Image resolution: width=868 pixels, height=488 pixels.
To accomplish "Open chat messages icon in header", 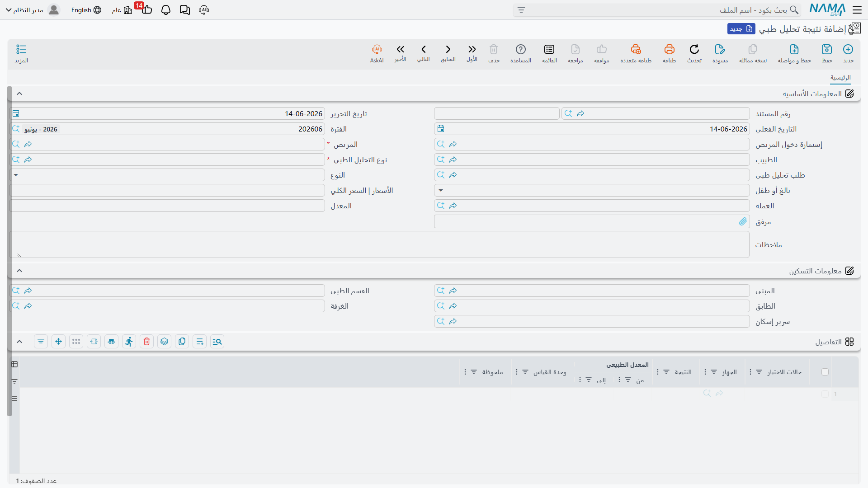I will [x=185, y=10].
